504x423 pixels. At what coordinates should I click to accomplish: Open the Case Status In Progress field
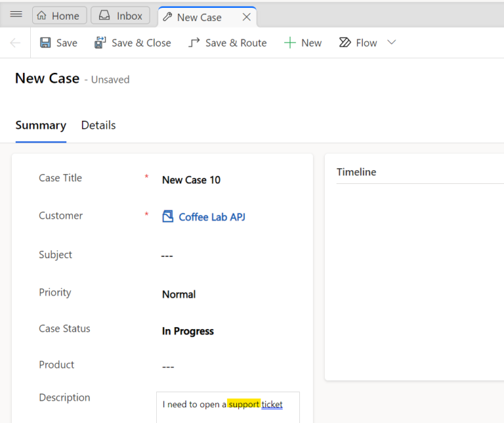(188, 331)
